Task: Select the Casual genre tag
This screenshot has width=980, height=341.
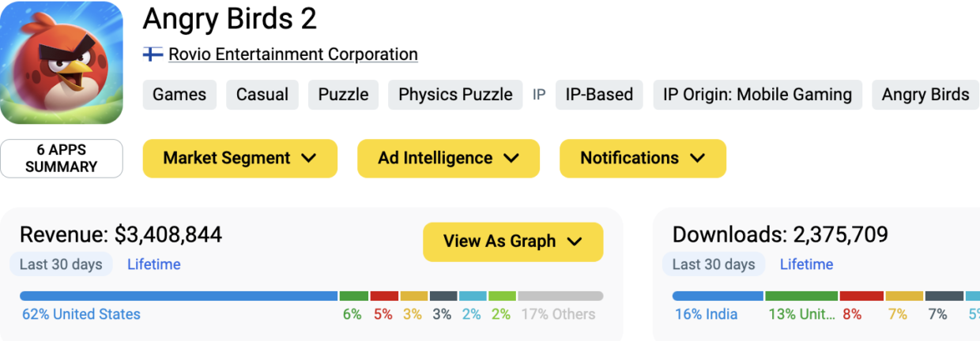Action: tap(262, 95)
